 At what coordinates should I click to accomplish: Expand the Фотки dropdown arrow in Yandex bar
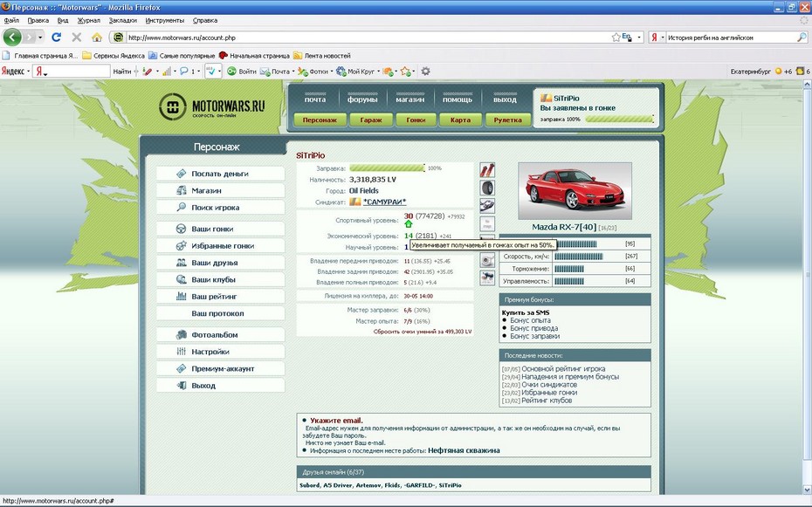pyautogui.click(x=332, y=72)
